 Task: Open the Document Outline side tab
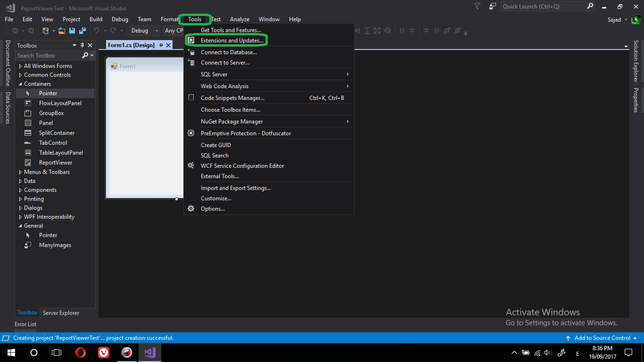pos(8,63)
